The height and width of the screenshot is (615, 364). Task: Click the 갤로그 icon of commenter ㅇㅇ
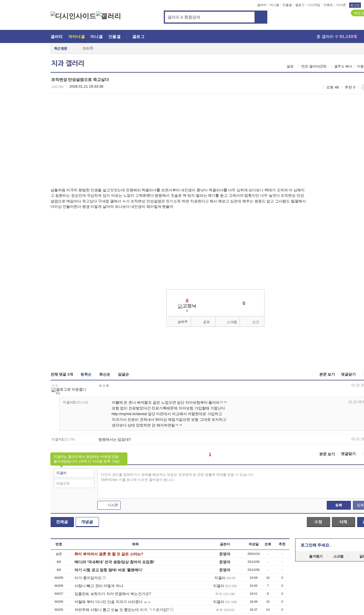(54, 390)
